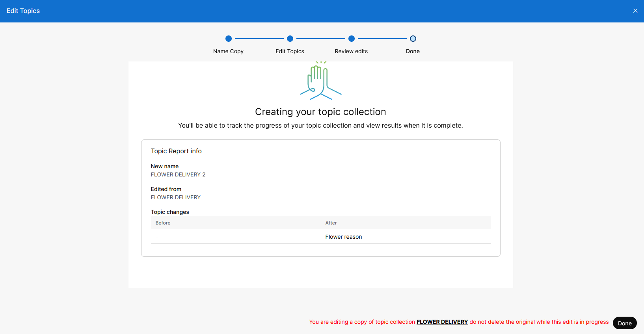Click the Name Copy step label

pos(228,51)
